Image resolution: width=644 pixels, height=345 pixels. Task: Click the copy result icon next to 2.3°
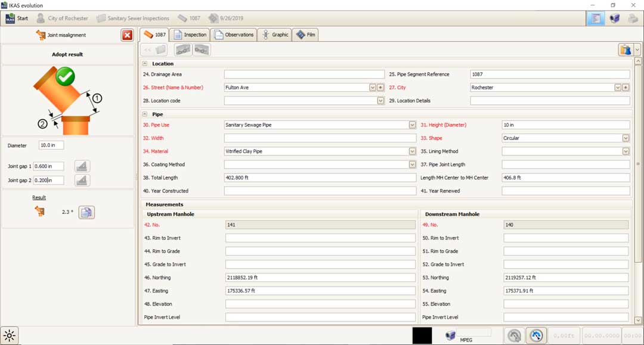(x=86, y=212)
